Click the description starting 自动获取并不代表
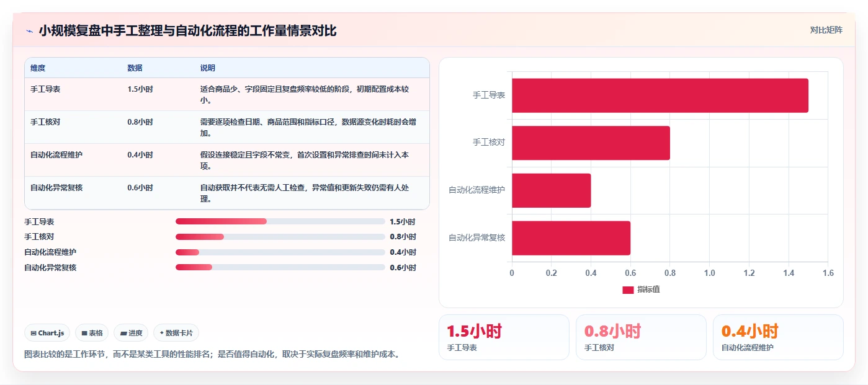This screenshot has height=385, width=868. (x=304, y=193)
